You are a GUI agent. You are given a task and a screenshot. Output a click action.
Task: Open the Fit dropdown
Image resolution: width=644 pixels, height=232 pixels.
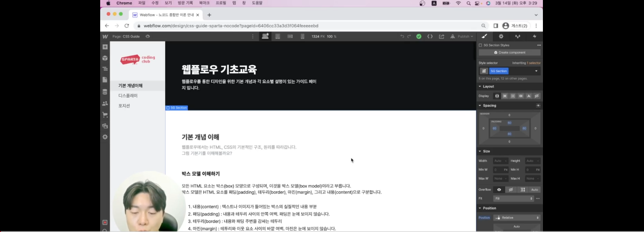pyautogui.click(x=514, y=199)
